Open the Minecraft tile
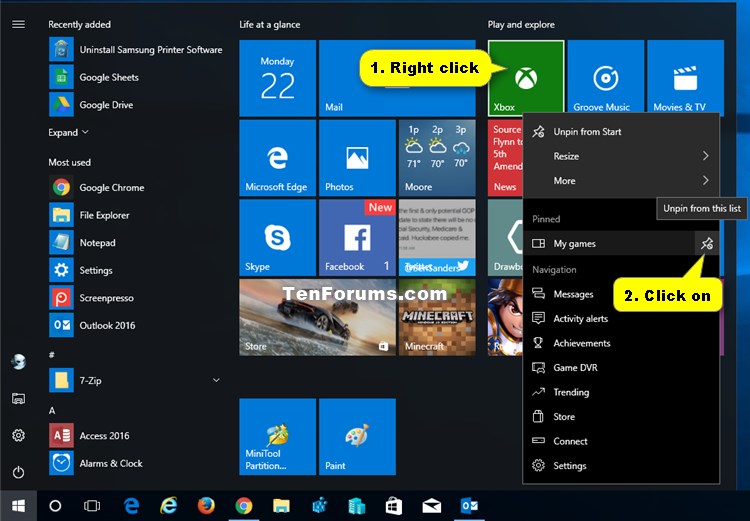This screenshot has width=750, height=521. click(x=437, y=317)
